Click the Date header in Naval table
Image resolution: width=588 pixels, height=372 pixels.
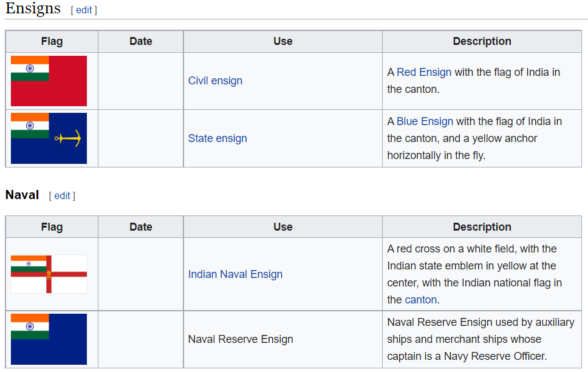(141, 227)
